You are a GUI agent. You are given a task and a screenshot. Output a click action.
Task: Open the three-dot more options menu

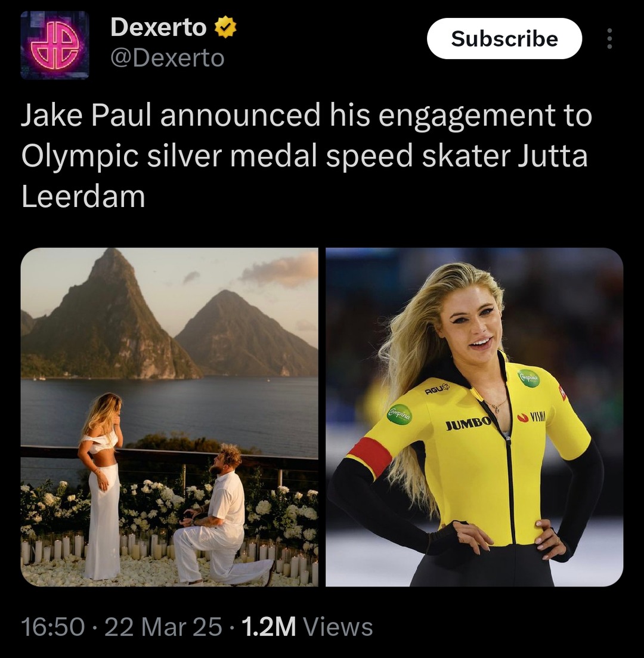click(609, 39)
